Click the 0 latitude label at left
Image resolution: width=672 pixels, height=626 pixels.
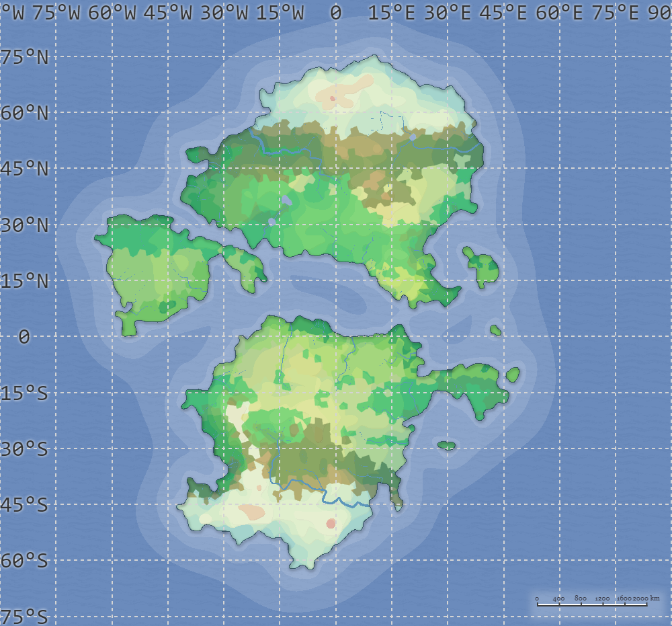(24, 337)
